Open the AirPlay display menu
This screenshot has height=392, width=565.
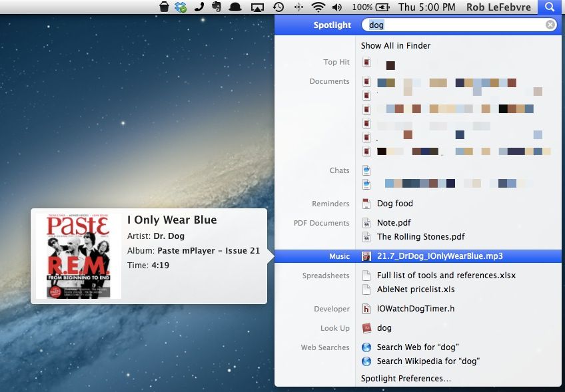tap(257, 7)
